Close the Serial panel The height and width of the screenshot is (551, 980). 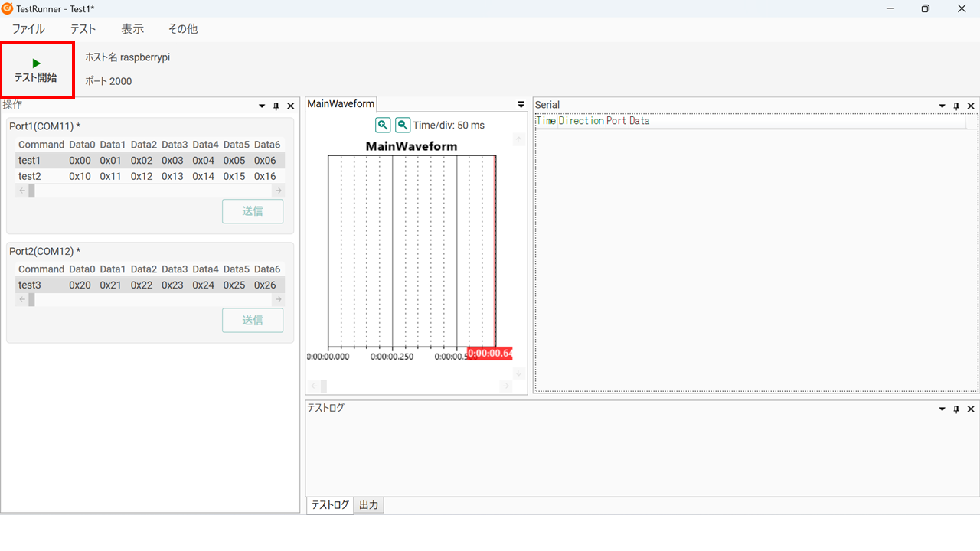(x=971, y=106)
